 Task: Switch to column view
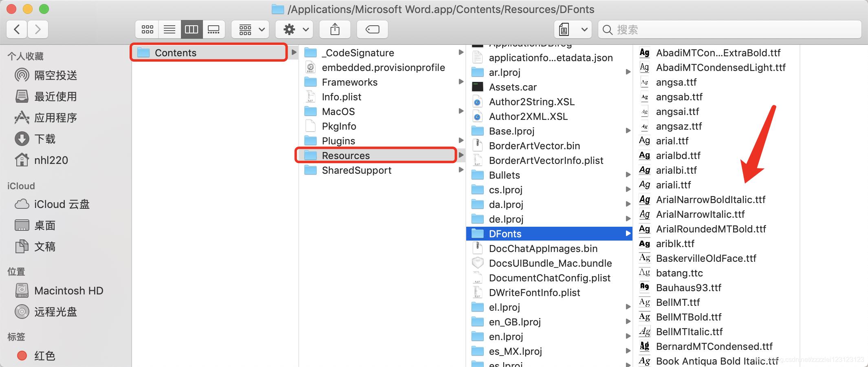point(192,29)
